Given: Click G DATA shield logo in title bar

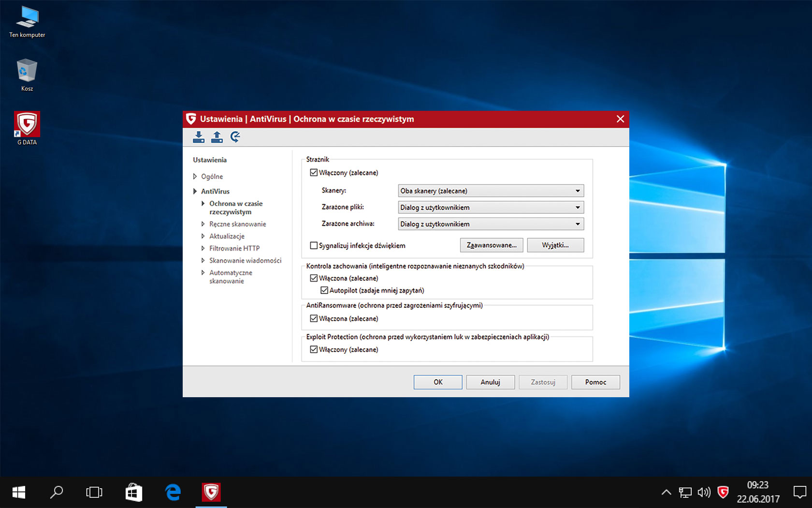Looking at the screenshot, I should click(191, 119).
